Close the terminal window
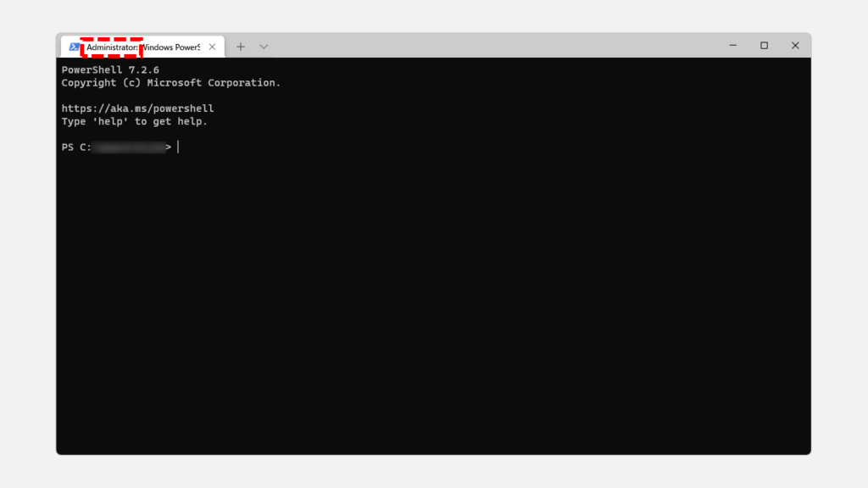The height and width of the screenshot is (488, 868). [x=795, y=46]
